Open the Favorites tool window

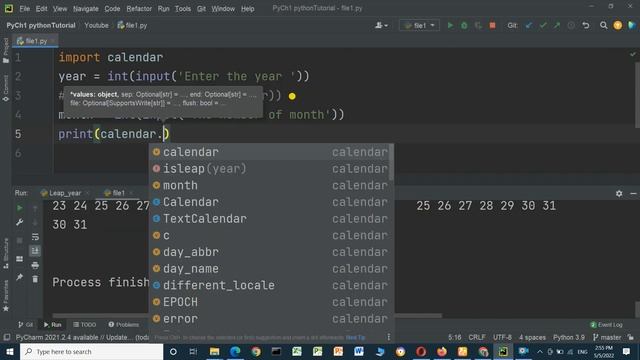(x=6, y=296)
